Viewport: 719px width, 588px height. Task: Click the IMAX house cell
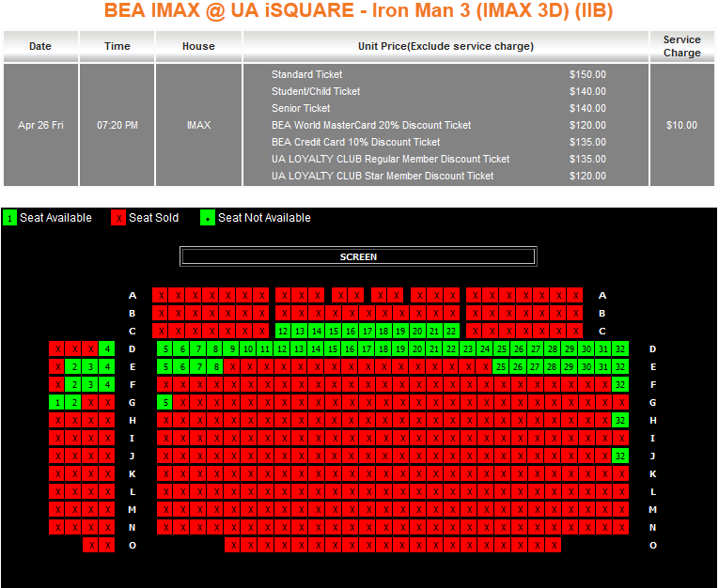[x=198, y=125]
